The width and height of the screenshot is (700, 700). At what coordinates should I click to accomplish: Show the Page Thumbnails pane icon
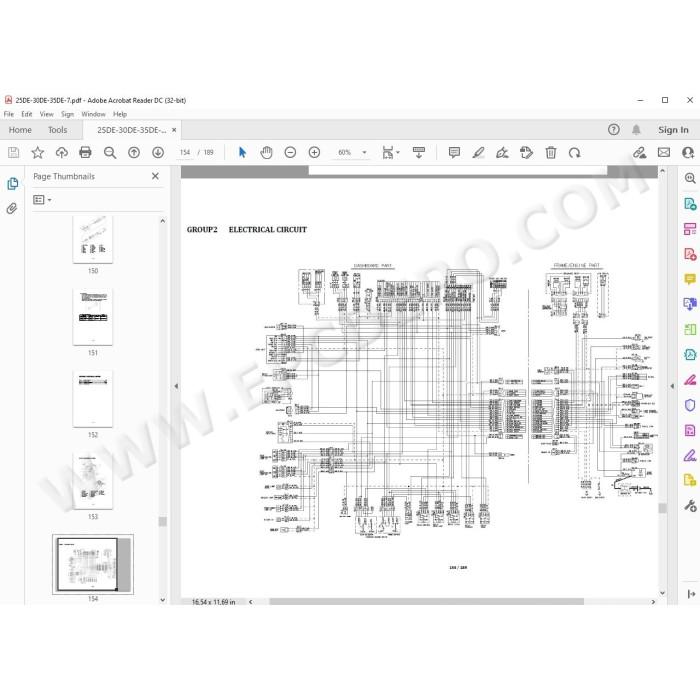point(12,183)
